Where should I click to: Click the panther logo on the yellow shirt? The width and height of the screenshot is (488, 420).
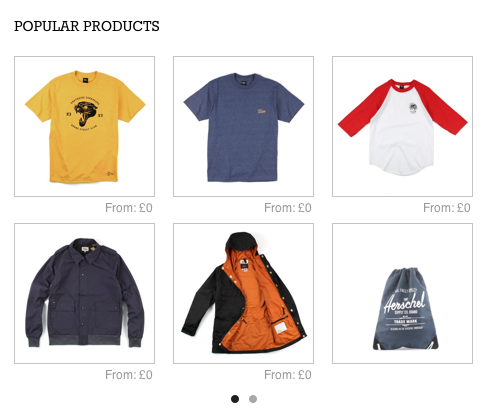[85, 114]
